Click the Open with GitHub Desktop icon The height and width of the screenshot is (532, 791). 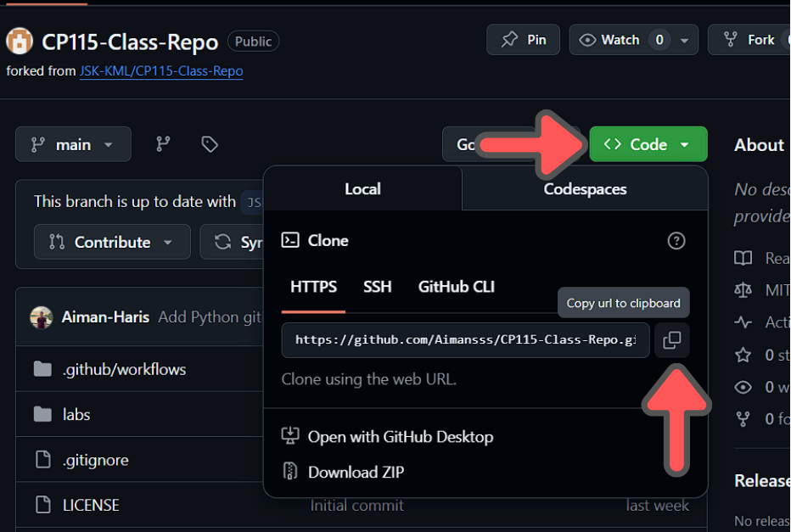290,436
